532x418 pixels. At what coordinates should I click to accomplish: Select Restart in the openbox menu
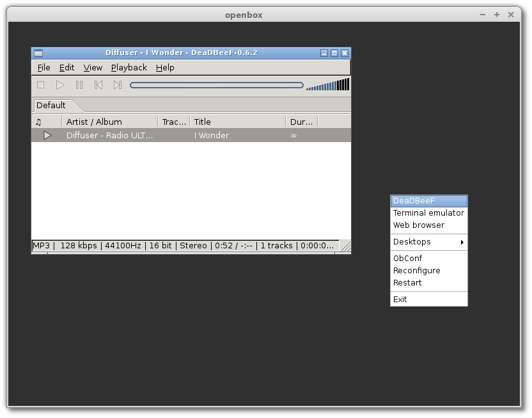click(429, 283)
